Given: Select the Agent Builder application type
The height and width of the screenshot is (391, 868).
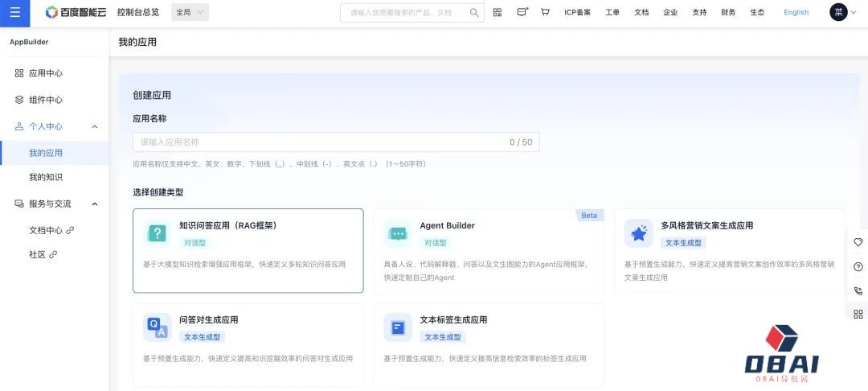Looking at the screenshot, I should [x=488, y=250].
